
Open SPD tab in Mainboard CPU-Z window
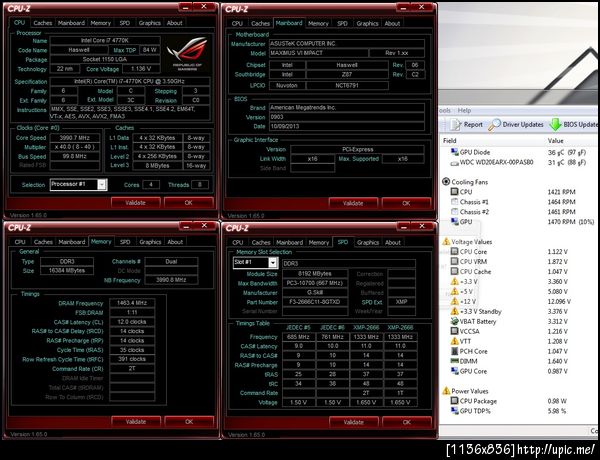click(342, 23)
